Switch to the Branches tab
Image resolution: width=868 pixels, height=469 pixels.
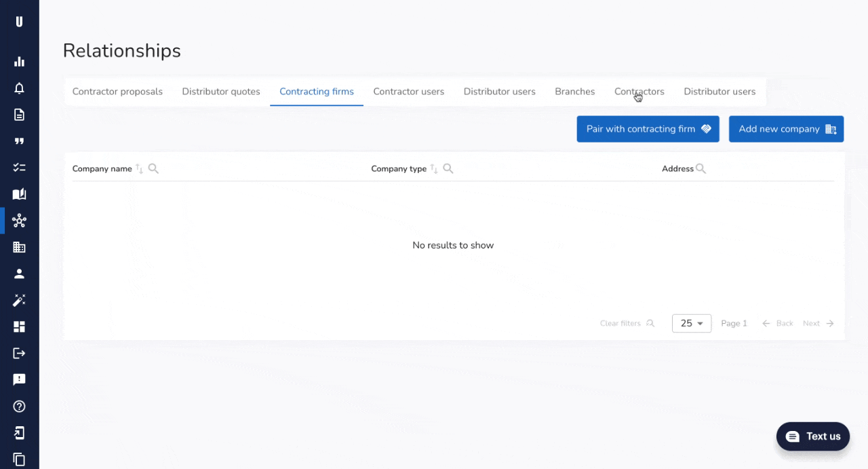click(574, 92)
